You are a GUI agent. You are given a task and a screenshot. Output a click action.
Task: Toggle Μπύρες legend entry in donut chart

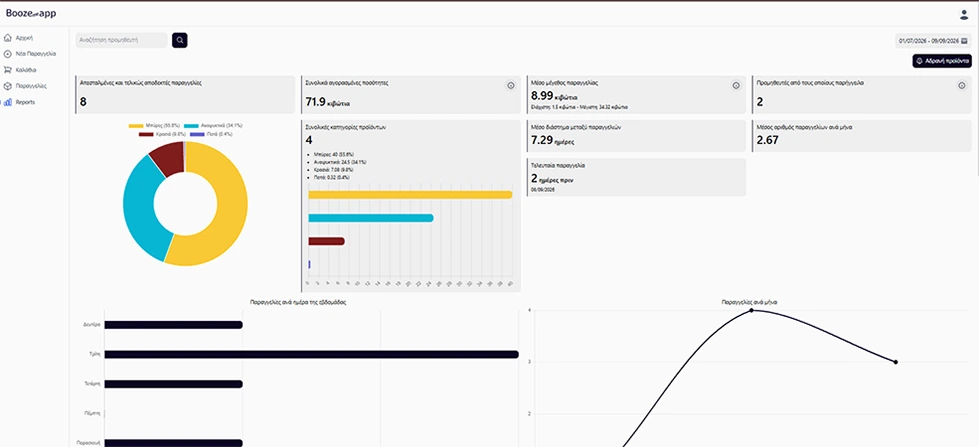[154, 125]
